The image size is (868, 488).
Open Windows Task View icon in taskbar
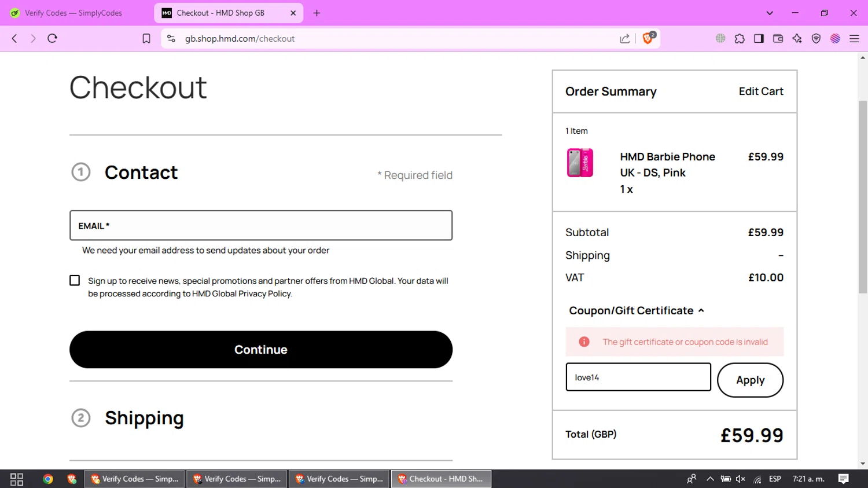(x=17, y=479)
